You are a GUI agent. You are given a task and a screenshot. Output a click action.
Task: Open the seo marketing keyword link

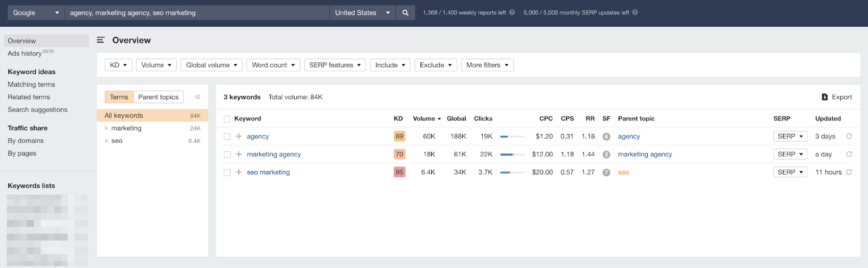(x=269, y=172)
